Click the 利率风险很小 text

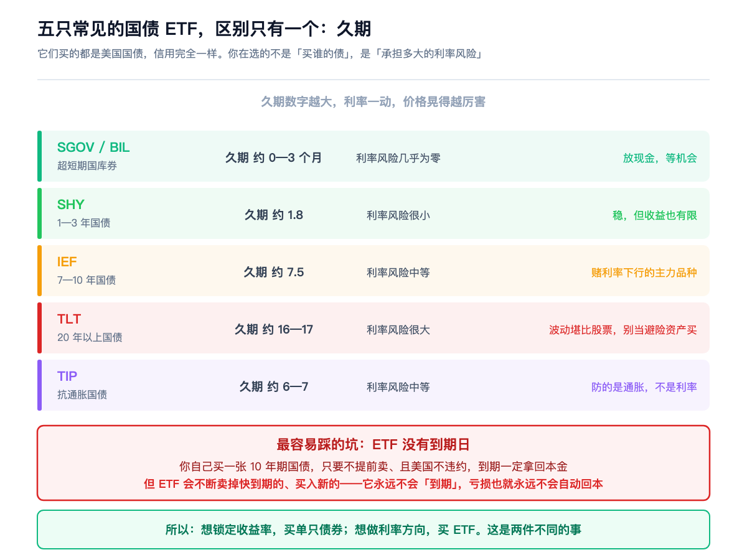point(398,215)
